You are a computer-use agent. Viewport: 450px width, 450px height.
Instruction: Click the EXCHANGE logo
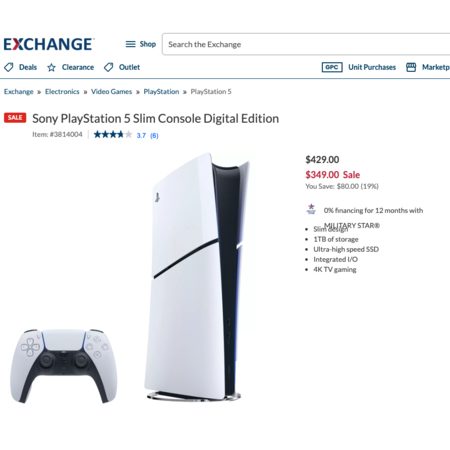(x=49, y=44)
